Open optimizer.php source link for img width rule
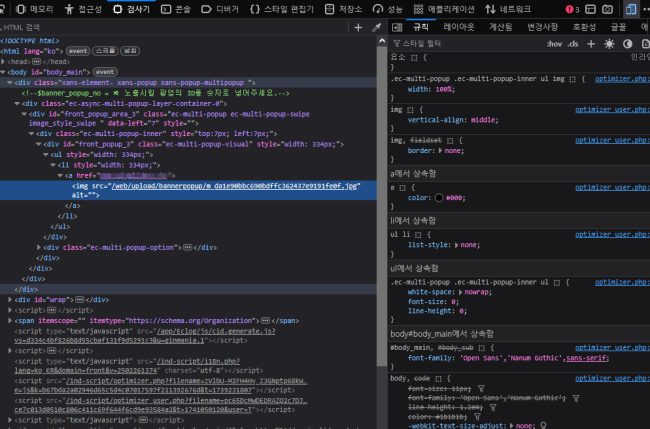 622,79
